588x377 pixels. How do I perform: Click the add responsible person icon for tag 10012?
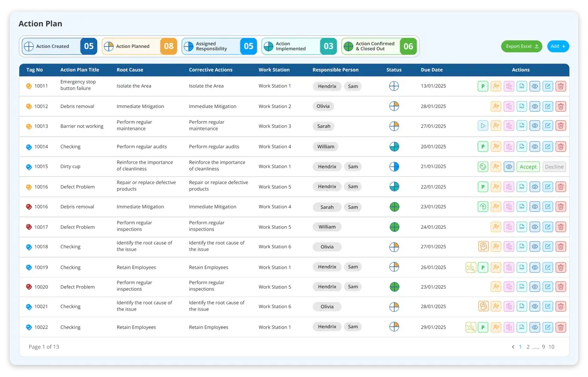click(x=496, y=106)
